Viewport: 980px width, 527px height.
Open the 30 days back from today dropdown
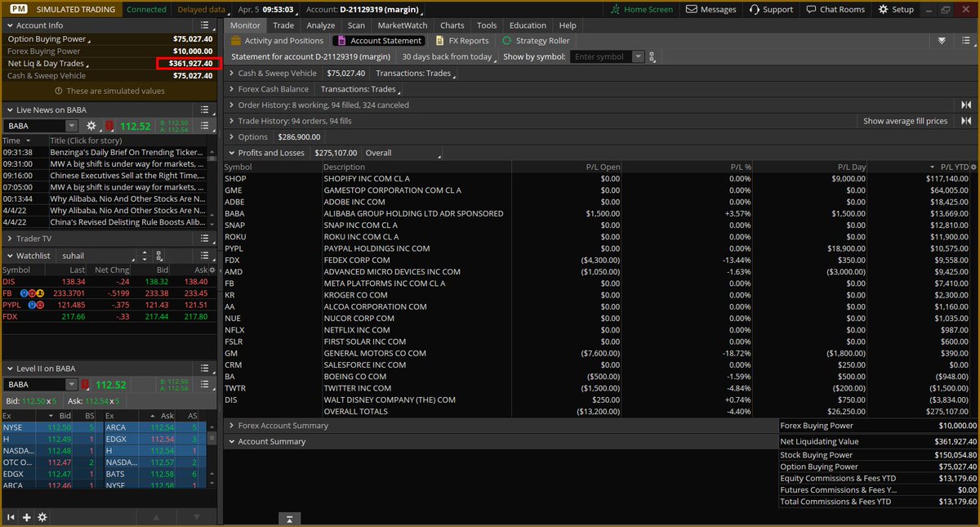tap(449, 56)
